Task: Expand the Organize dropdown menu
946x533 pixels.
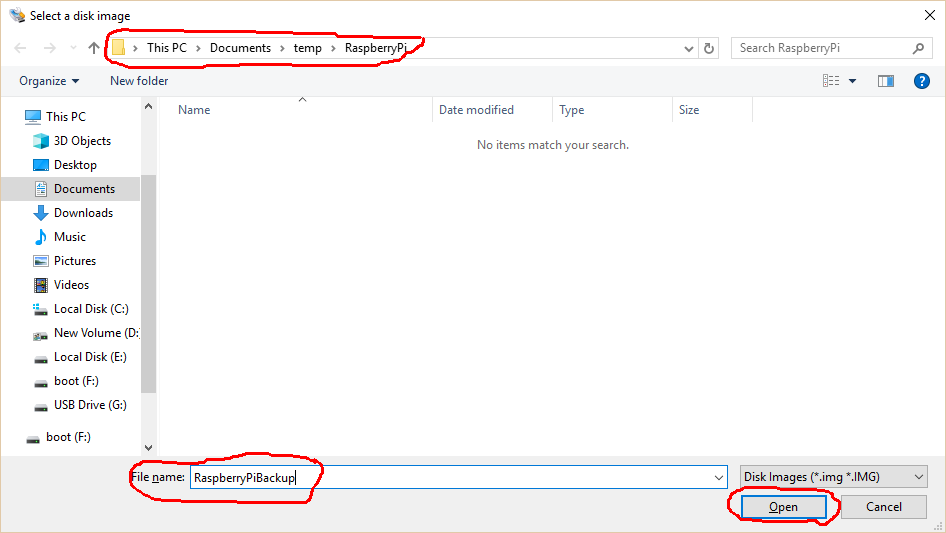Action: (x=49, y=81)
